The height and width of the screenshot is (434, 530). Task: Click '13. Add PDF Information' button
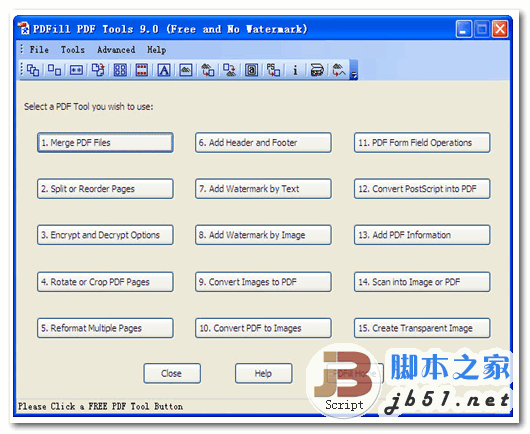click(422, 235)
